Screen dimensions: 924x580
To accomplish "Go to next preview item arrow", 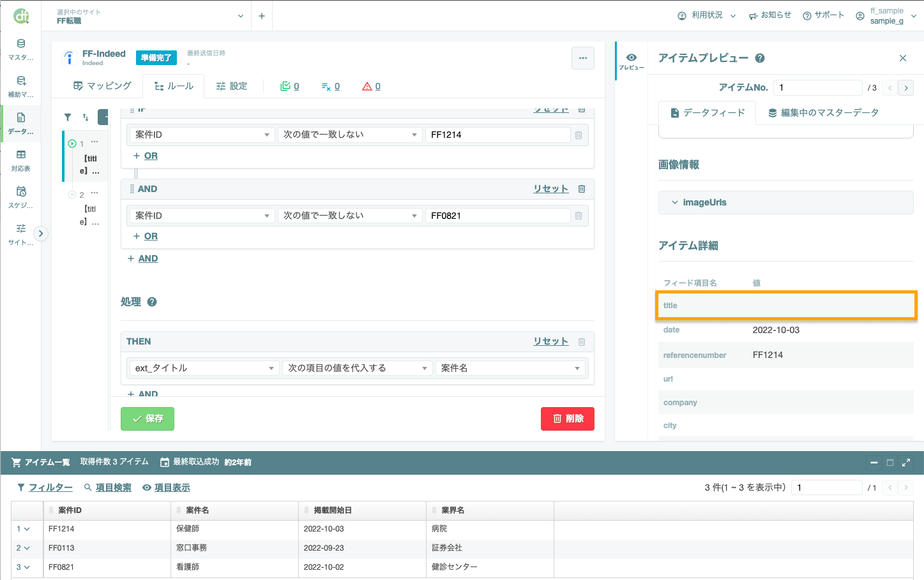I will click(x=905, y=88).
